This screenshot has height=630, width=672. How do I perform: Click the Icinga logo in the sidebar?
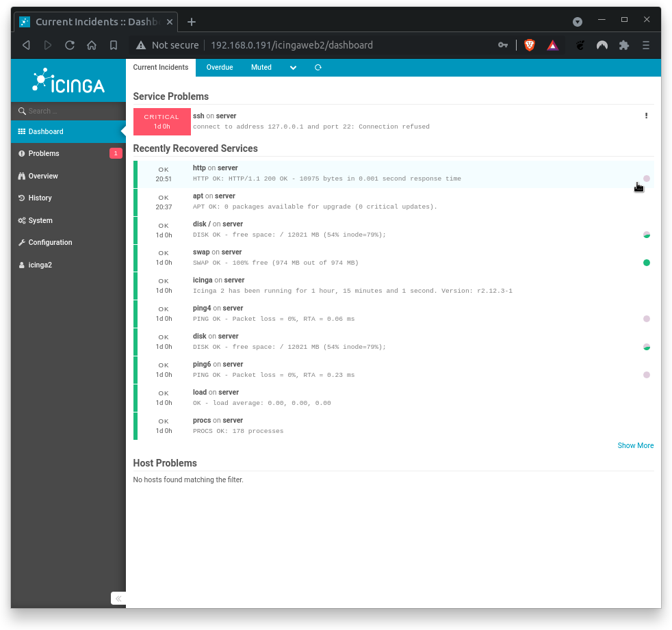pos(68,81)
